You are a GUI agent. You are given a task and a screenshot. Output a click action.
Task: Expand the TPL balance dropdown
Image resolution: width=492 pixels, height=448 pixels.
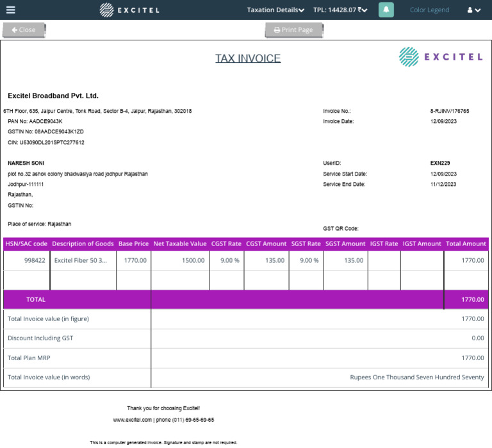(340, 10)
